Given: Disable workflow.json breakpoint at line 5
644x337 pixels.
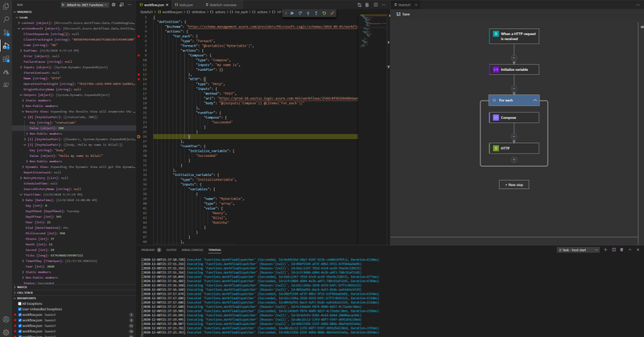Looking at the screenshot, I should [19, 314].
